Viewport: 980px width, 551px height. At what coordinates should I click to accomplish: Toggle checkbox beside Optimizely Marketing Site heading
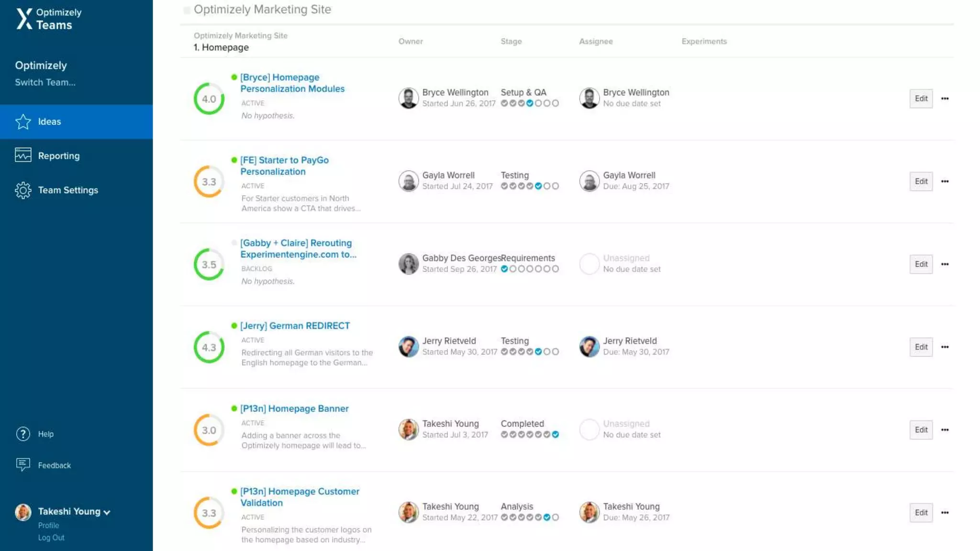tap(187, 10)
